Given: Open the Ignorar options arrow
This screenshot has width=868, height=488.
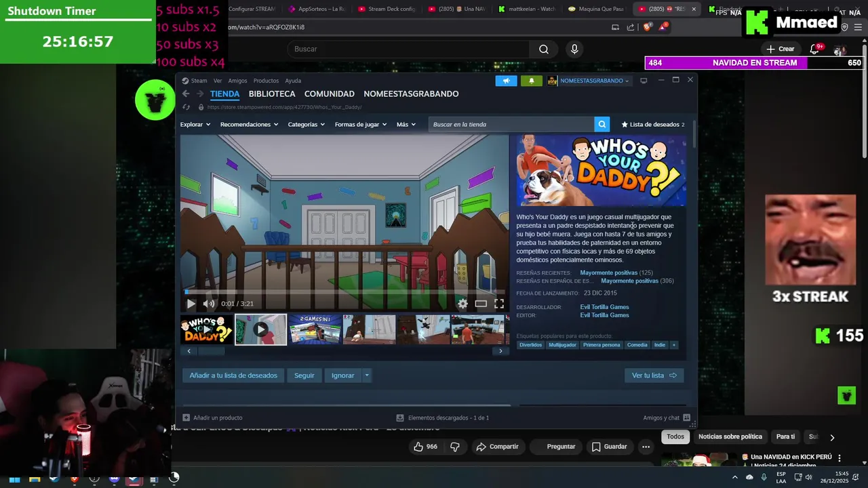Looking at the screenshot, I should (367, 375).
